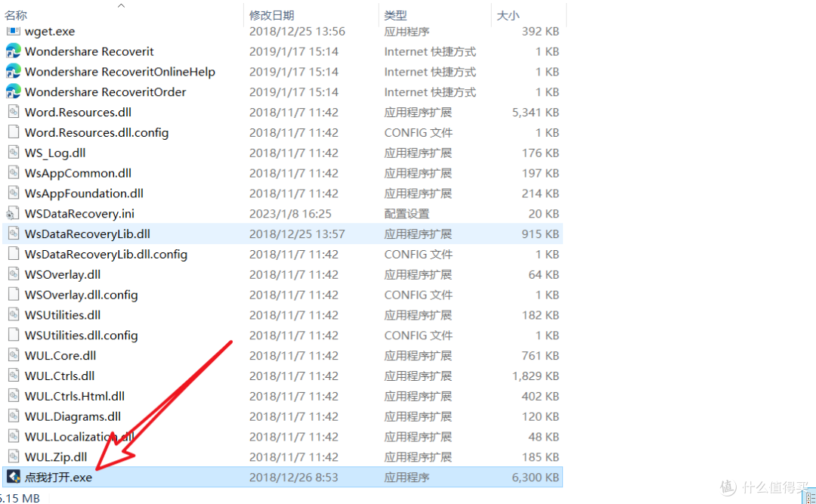Select the WUL.Ctrls.dll file name
816x504 pixels.
(x=60, y=376)
